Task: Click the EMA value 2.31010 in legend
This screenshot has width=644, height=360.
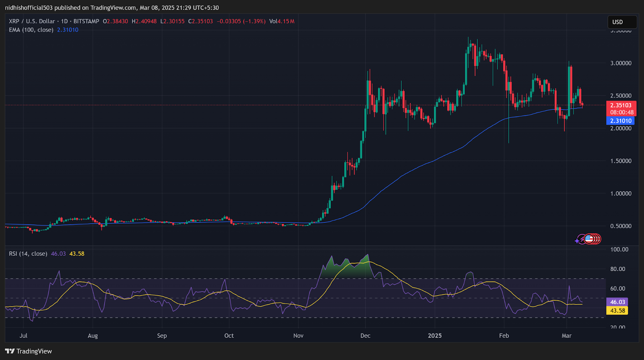Action: pos(68,30)
